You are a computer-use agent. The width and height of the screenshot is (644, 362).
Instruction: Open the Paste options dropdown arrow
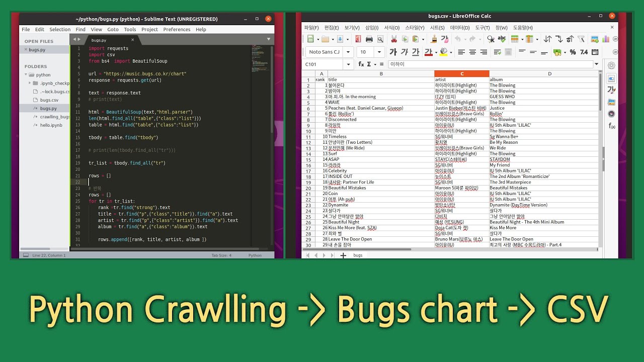tap(423, 39)
